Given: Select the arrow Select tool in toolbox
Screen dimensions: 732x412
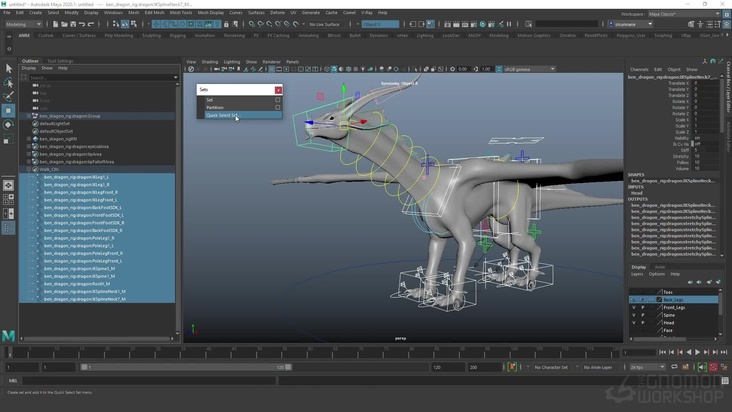Looking at the screenshot, I should (x=8, y=68).
